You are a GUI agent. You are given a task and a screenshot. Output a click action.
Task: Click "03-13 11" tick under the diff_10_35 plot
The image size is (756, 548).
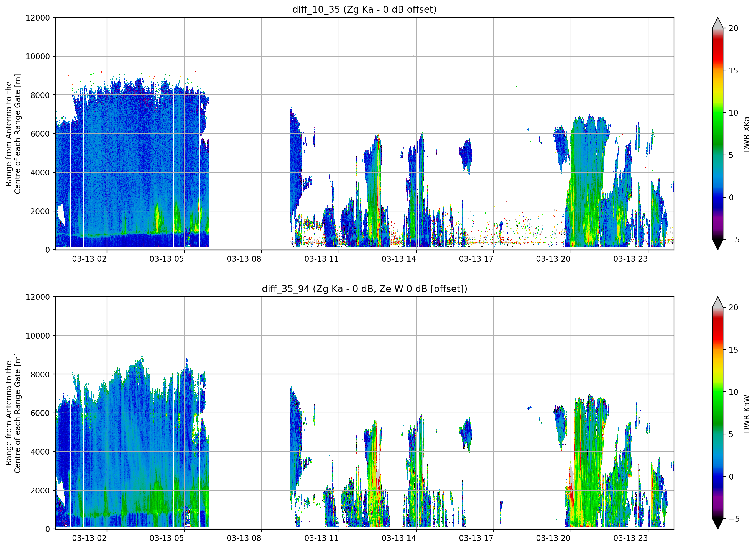pos(321,259)
